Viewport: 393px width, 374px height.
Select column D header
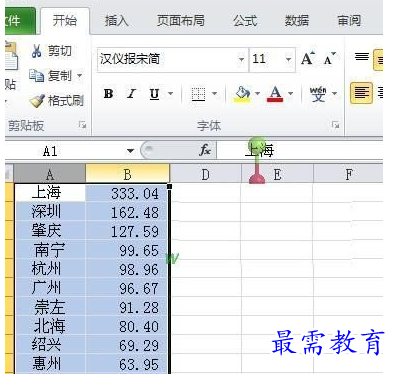tap(205, 174)
